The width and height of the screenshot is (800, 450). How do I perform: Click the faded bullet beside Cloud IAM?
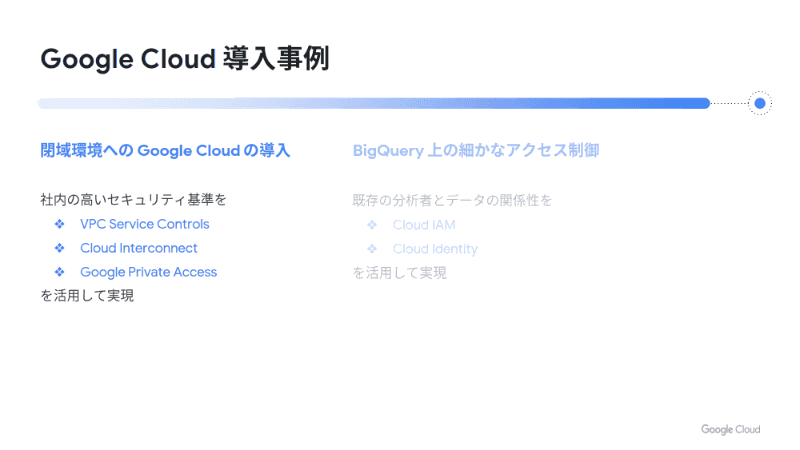coord(372,225)
